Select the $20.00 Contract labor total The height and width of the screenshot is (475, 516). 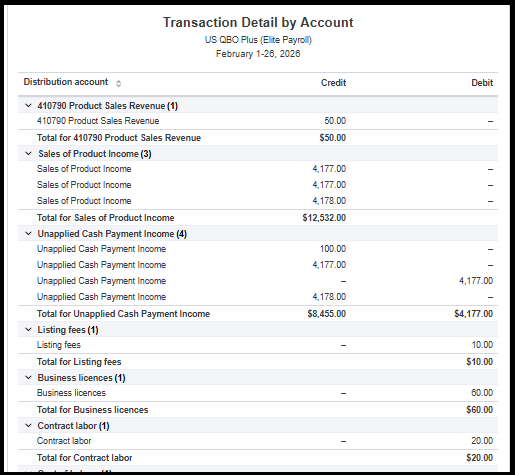[x=480, y=458]
